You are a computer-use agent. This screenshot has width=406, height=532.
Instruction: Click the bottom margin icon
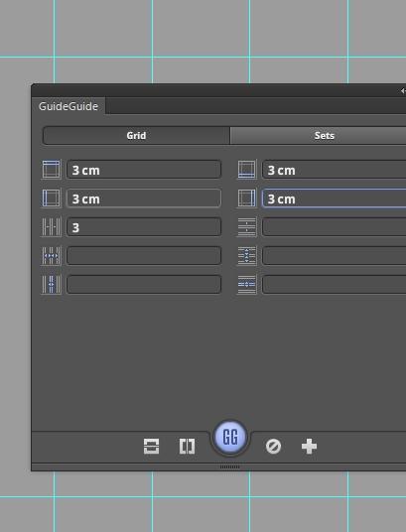(x=247, y=170)
